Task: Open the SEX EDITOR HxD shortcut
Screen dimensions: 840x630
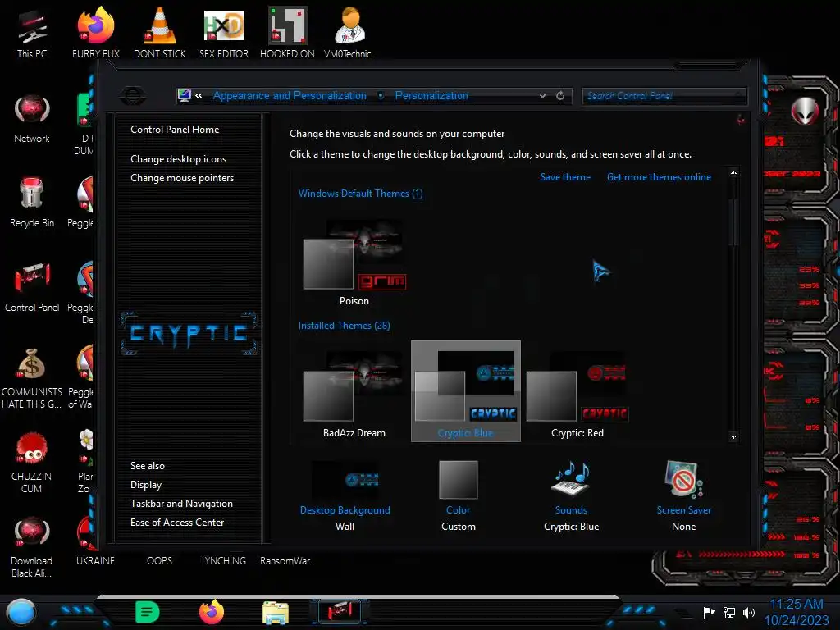Action: coord(224,32)
